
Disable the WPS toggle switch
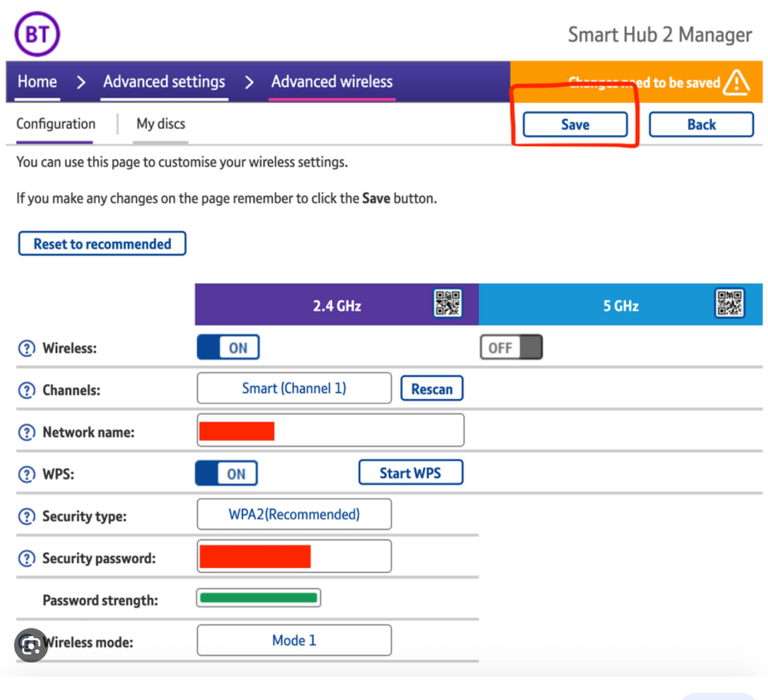[x=227, y=474]
